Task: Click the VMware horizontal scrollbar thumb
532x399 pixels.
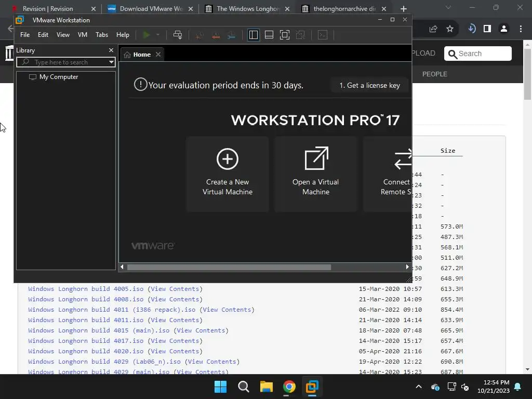Action: click(229, 268)
